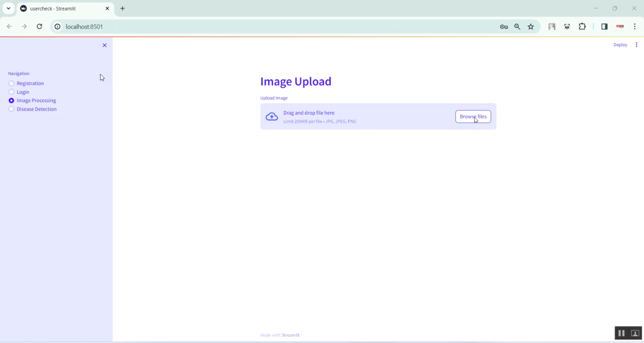Image resolution: width=644 pixels, height=343 pixels.
Task: Open the Extensions puzzle icon
Action: click(x=582, y=27)
